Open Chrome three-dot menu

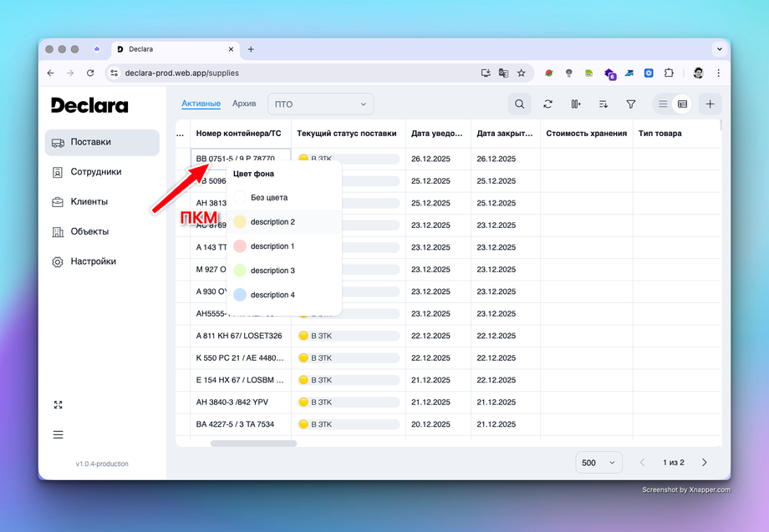pos(719,73)
